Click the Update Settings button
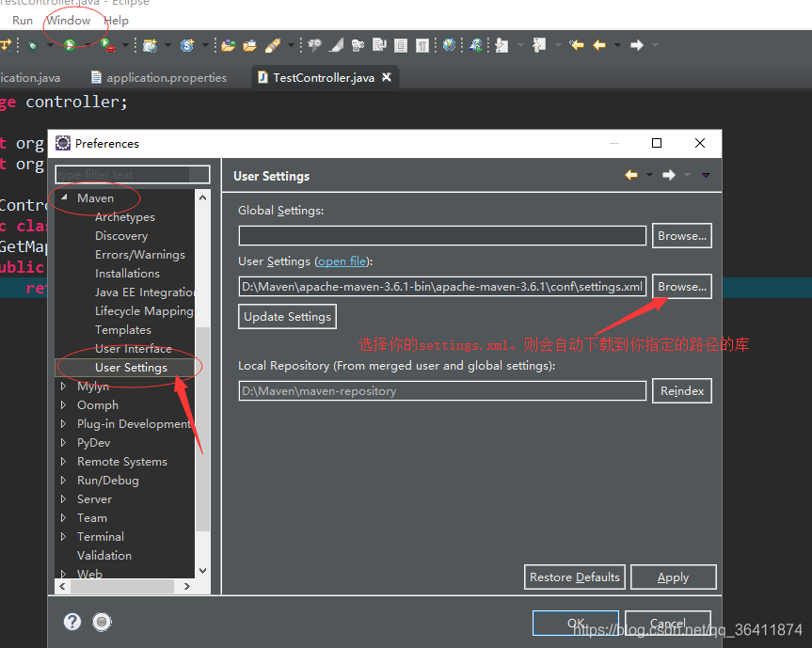812x648 pixels. click(287, 317)
